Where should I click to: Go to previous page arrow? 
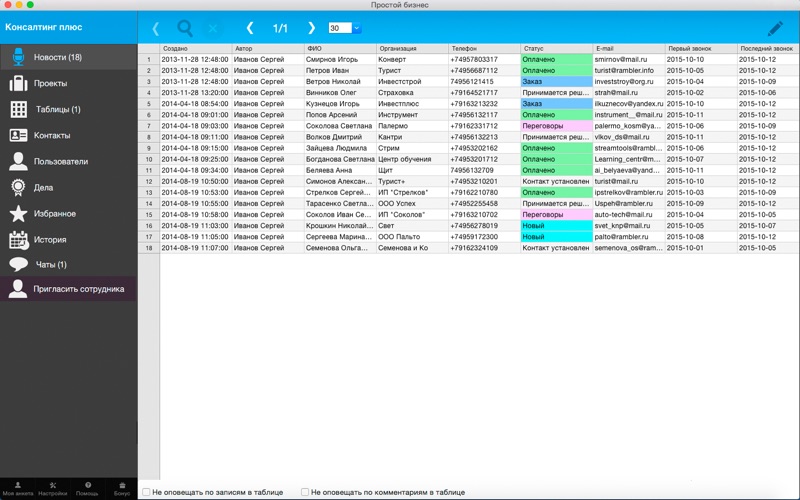(x=249, y=28)
